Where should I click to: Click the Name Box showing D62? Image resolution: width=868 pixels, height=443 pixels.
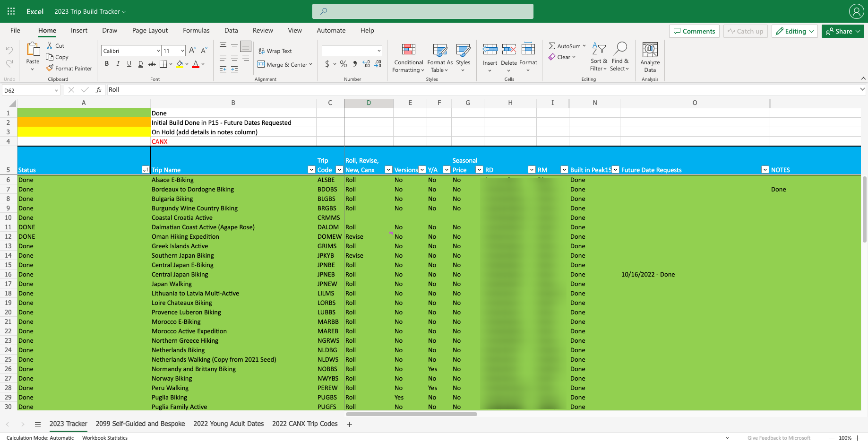coord(27,90)
